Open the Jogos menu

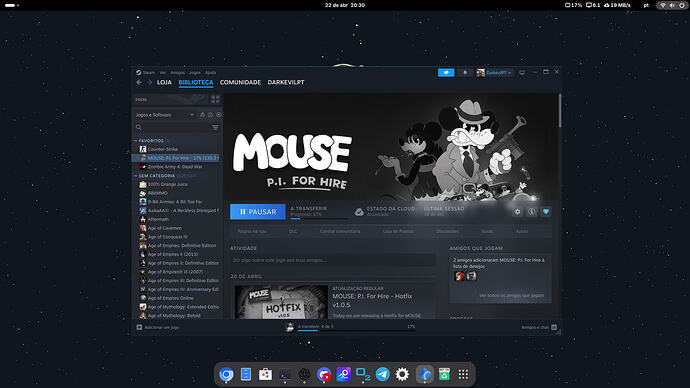click(x=195, y=73)
